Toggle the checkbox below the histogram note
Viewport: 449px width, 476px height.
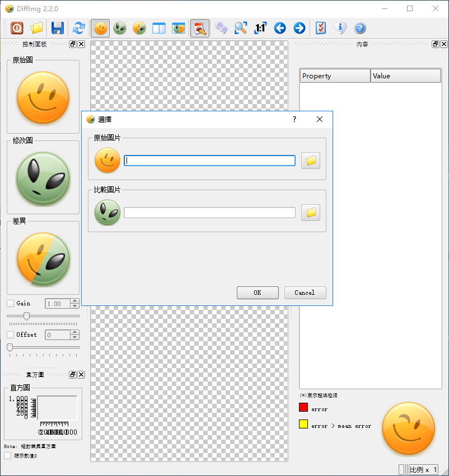pyautogui.click(x=8, y=456)
